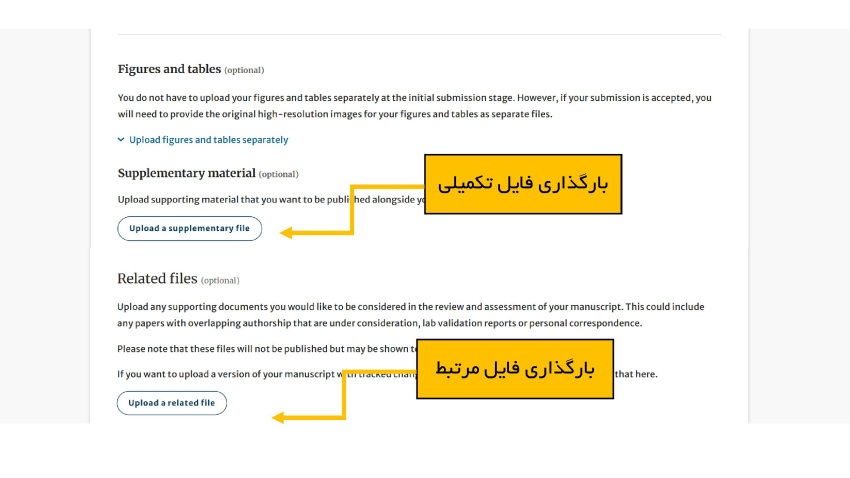Click the yellow بارگذاری فایل تکمیلی callout box
The height and width of the screenshot is (478, 850).
[523, 184]
